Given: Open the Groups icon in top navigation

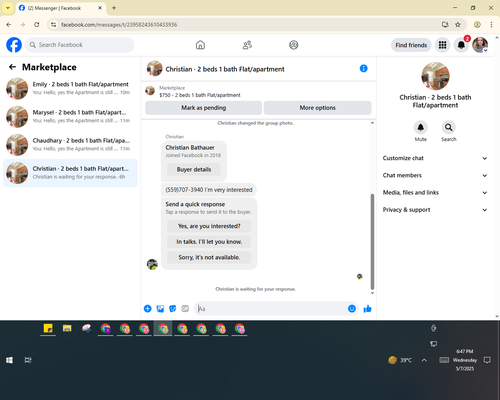Looking at the screenshot, I should point(294,45).
